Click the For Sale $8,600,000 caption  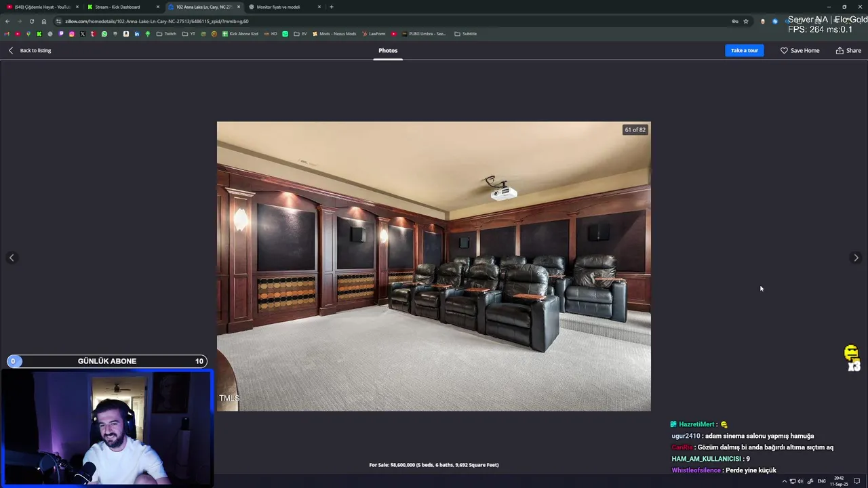click(x=434, y=465)
